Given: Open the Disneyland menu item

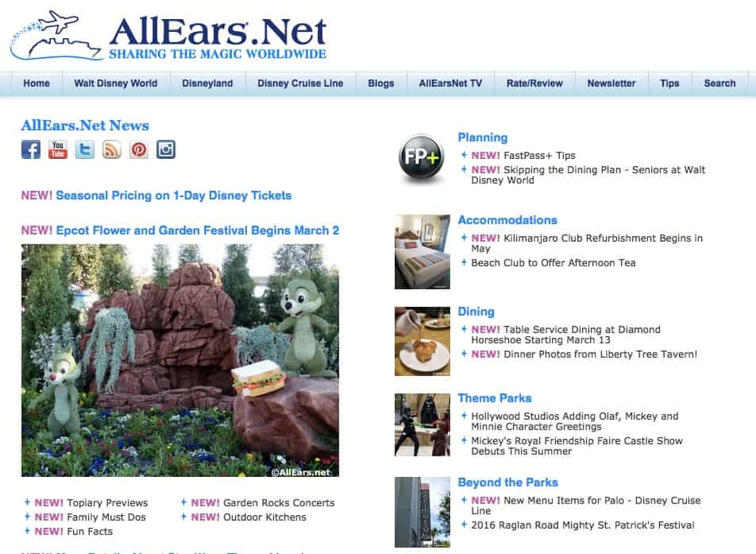Looking at the screenshot, I should pos(207,83).
